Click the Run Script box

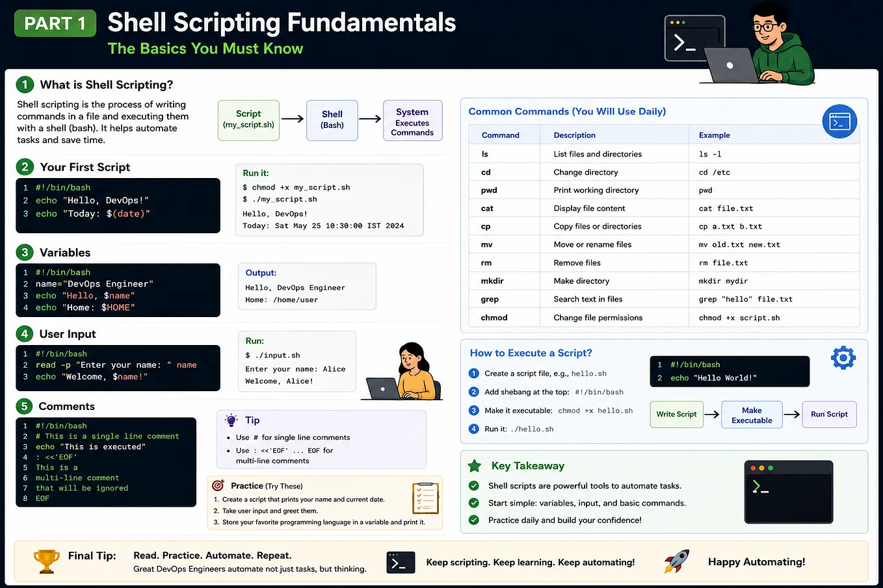(x=829, y=415)
